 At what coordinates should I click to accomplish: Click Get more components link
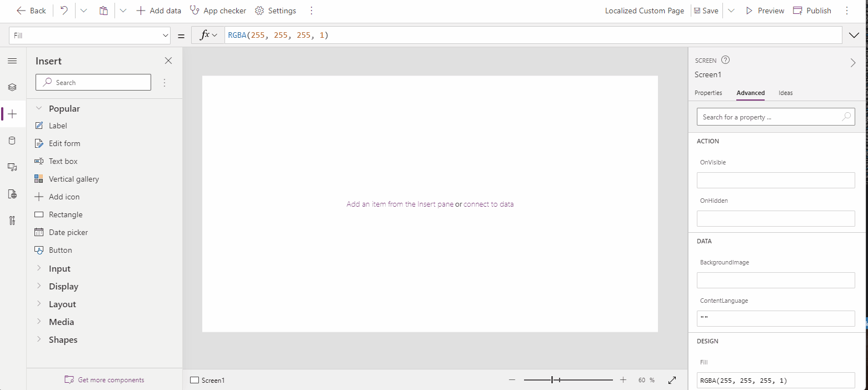point(104,380)
